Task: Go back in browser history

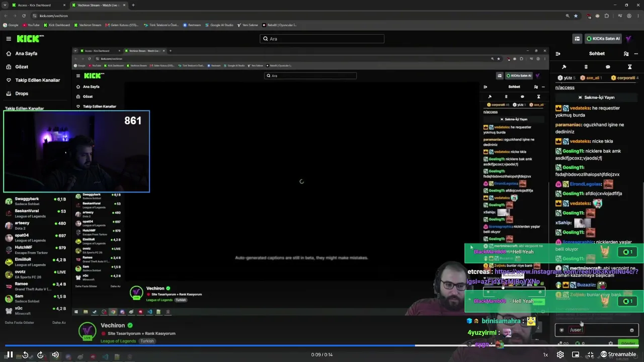Action: [x=6, y=16]
